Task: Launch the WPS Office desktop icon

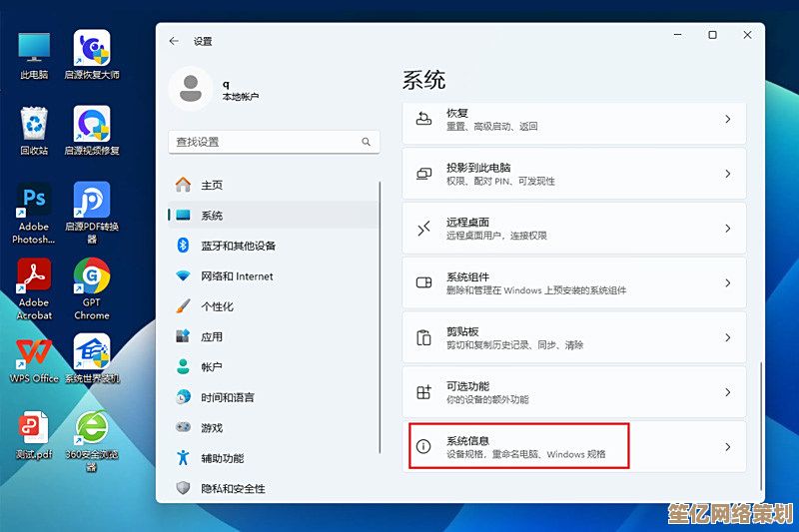Action: 34,352
